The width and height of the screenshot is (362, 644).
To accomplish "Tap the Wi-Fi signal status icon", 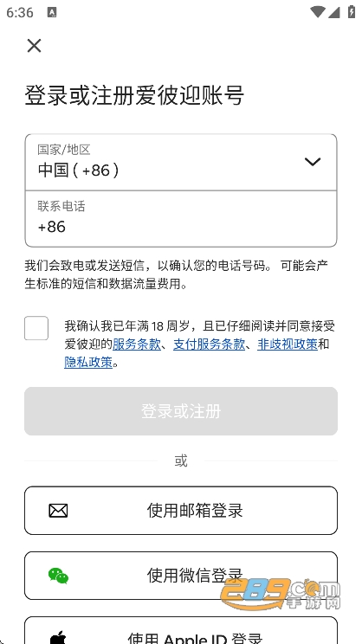I will [x=318, y=12].
